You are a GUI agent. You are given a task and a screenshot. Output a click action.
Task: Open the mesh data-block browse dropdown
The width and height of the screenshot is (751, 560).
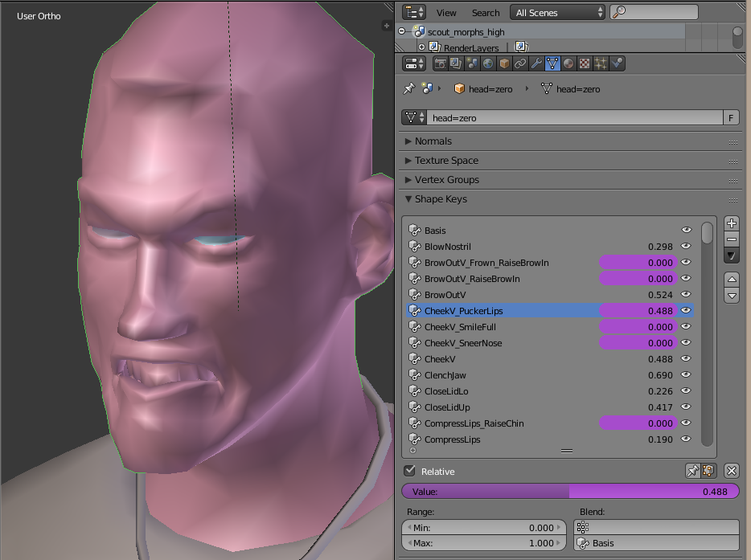(414, 118)
